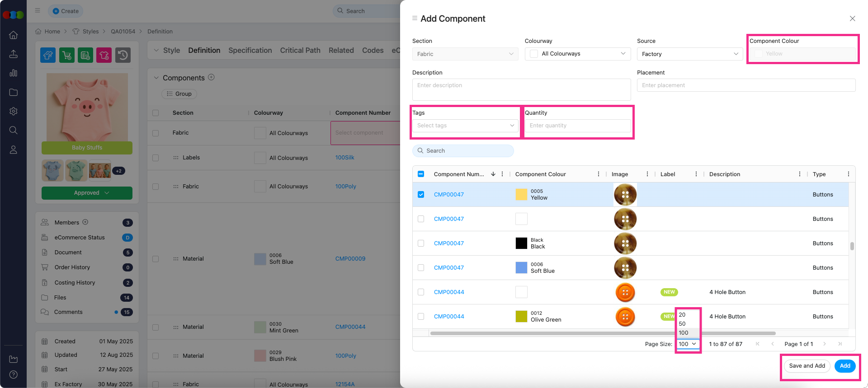Click the Enter quantity input field

[578, 126]
